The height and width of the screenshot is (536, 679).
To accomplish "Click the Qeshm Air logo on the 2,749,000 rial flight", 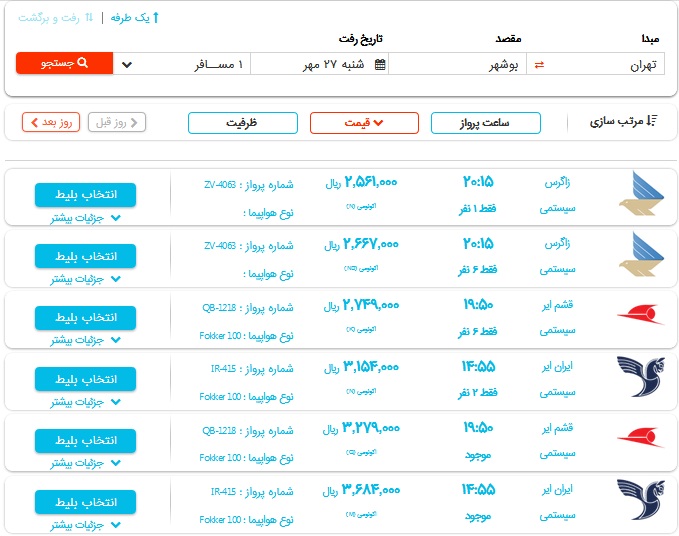I will point(640,315).
